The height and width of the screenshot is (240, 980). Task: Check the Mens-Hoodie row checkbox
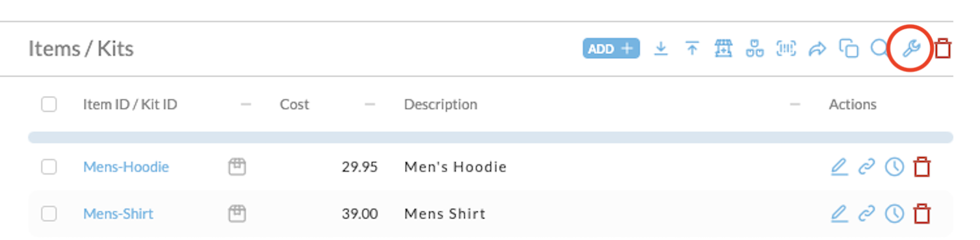point(49,167)
